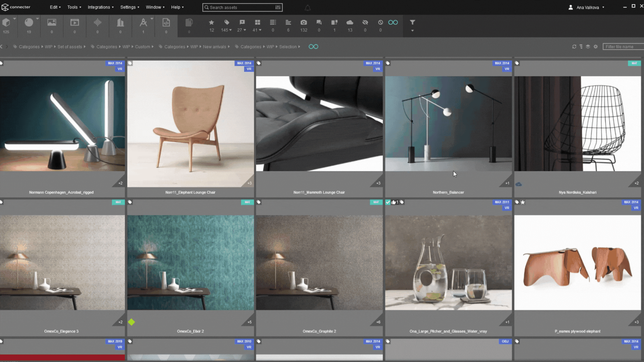Click the Selection breadcrumb

[288, 47]
